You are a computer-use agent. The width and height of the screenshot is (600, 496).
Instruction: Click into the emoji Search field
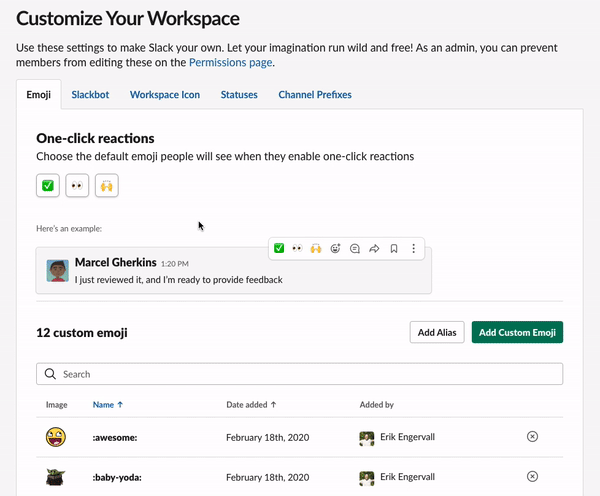(x=300, y=374)
